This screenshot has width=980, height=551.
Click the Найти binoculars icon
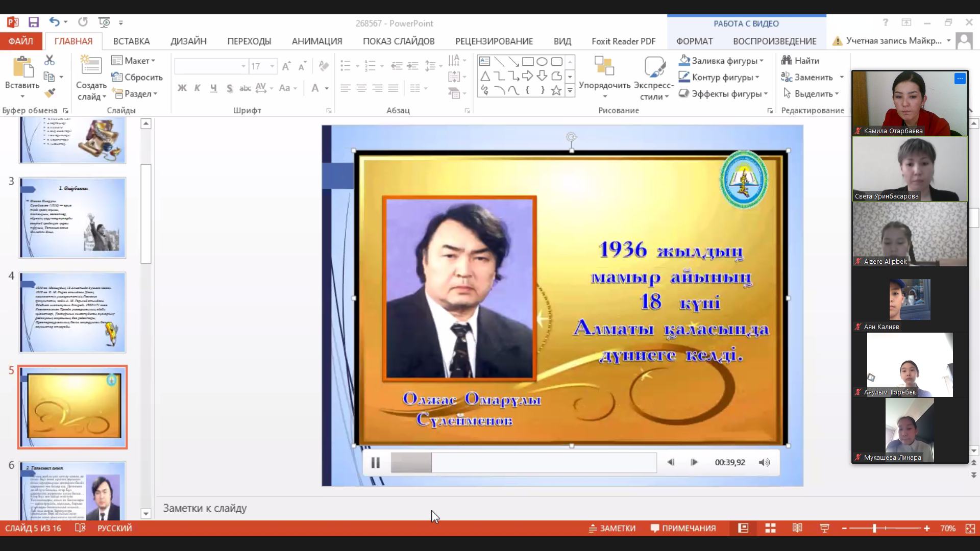point(787,60)
